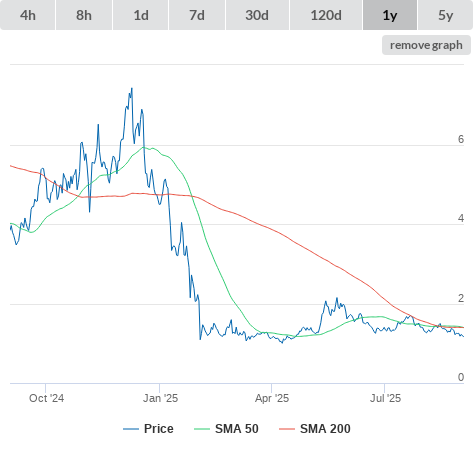
Task: Click the red SMA 200 legend marker
Action: 287,429
